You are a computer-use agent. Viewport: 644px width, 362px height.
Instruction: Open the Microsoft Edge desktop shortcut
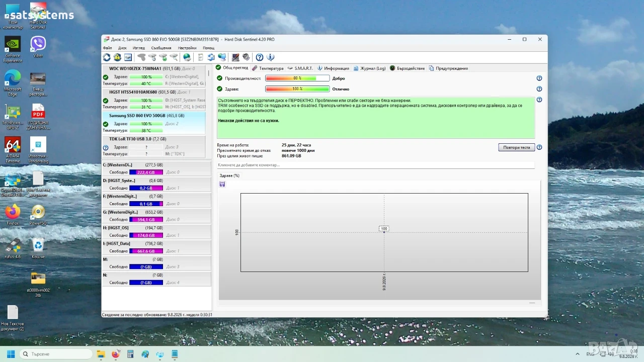point(13,82)
